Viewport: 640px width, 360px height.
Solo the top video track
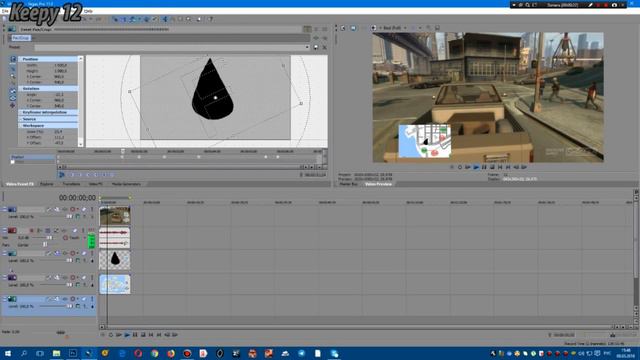click(x=92, y=209)
